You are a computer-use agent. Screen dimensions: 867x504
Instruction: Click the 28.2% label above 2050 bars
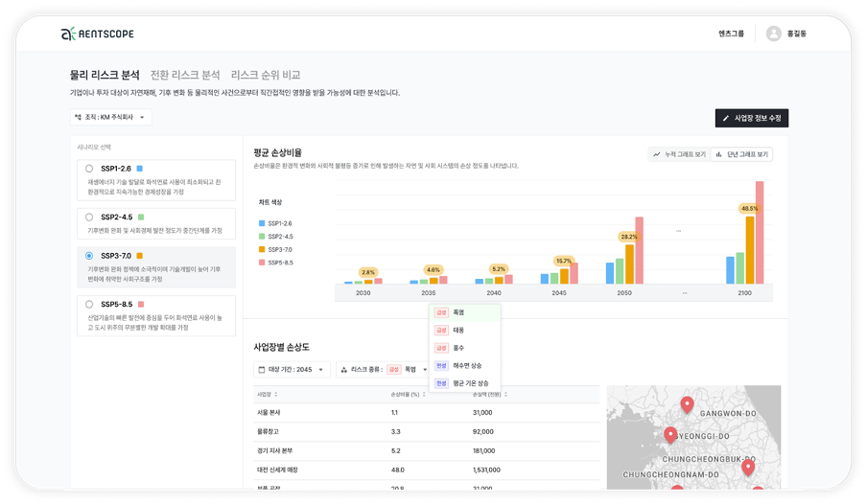(x=629, y=237)
